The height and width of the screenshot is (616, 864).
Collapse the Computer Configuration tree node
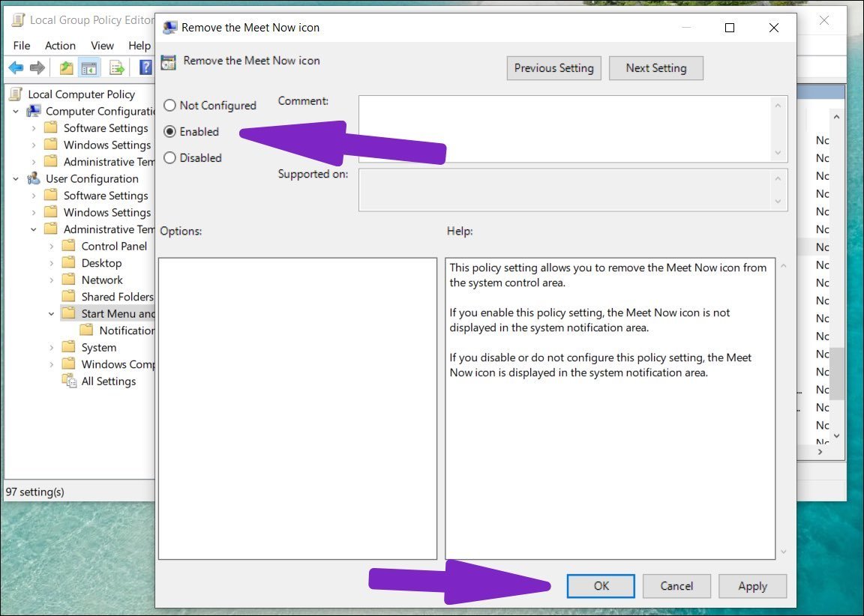tap(16, 111)
